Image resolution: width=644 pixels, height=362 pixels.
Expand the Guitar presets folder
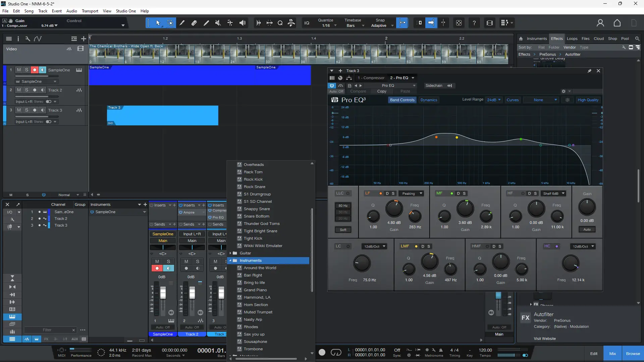tap(230, 253)
